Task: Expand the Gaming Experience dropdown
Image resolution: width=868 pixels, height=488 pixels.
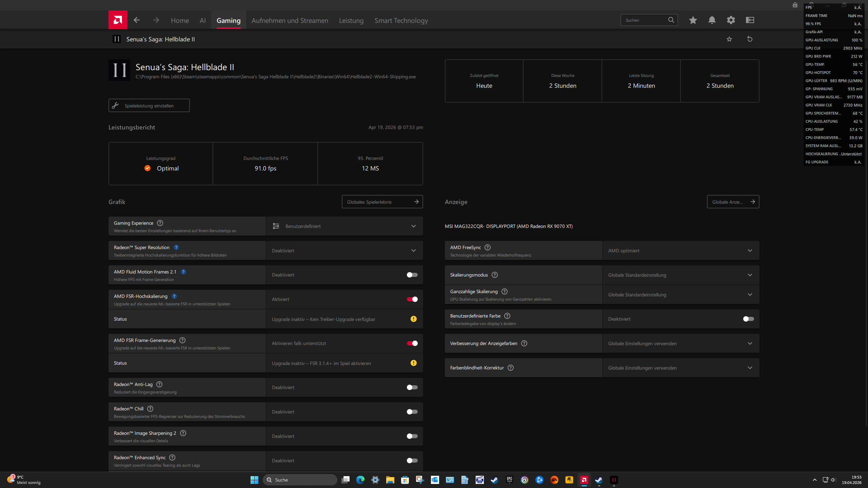Action: (413, 226)
